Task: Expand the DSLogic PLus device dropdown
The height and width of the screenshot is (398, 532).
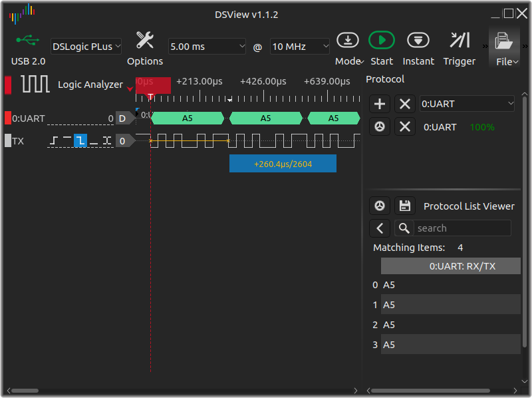Action: 86,46
